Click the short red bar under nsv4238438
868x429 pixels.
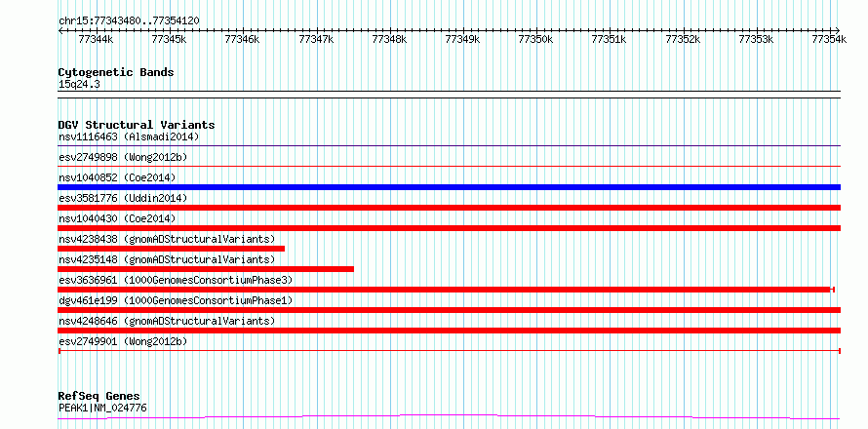171,249
